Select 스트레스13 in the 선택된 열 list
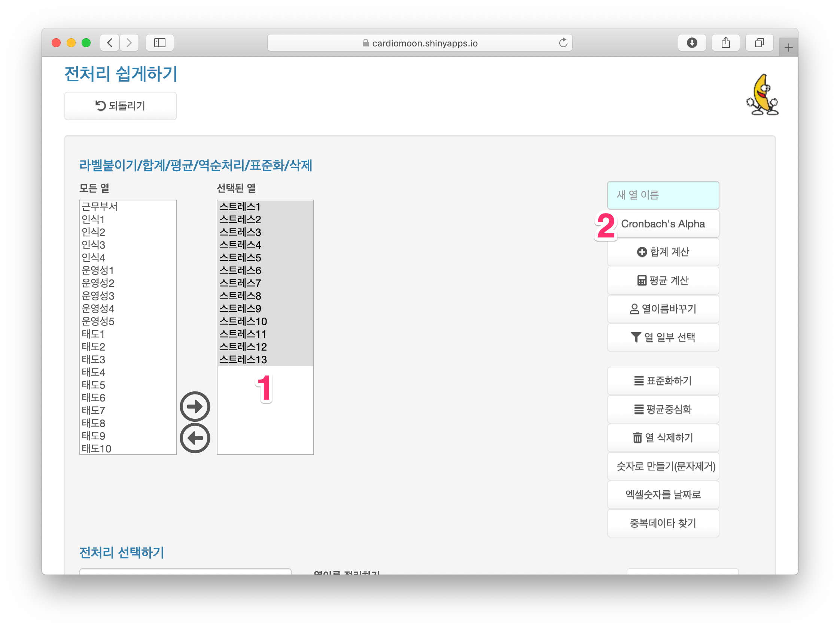840x630 pixels. point(243,360)
